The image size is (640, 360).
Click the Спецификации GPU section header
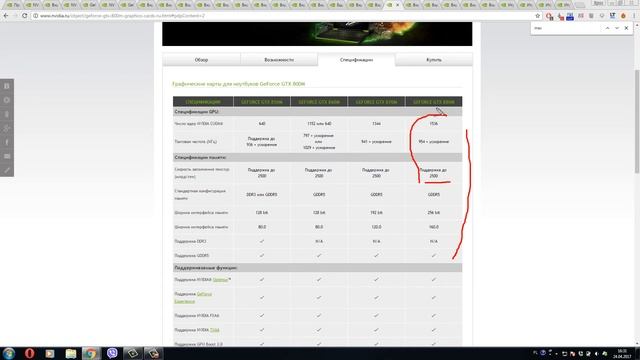tap(318, 111)
